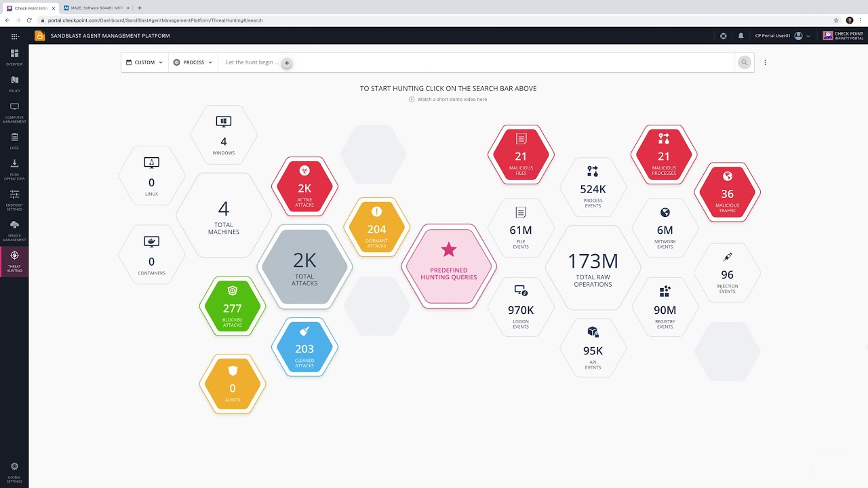
Task: Click the Chrome profile avatar
Action: 850,20
